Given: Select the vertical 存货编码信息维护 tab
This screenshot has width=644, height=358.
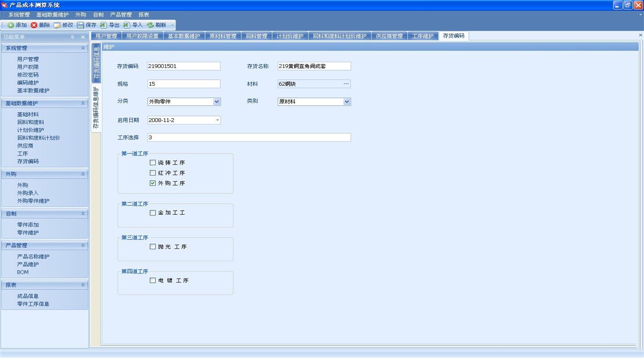Looking at the screenshot, I should tap(96, 107).
